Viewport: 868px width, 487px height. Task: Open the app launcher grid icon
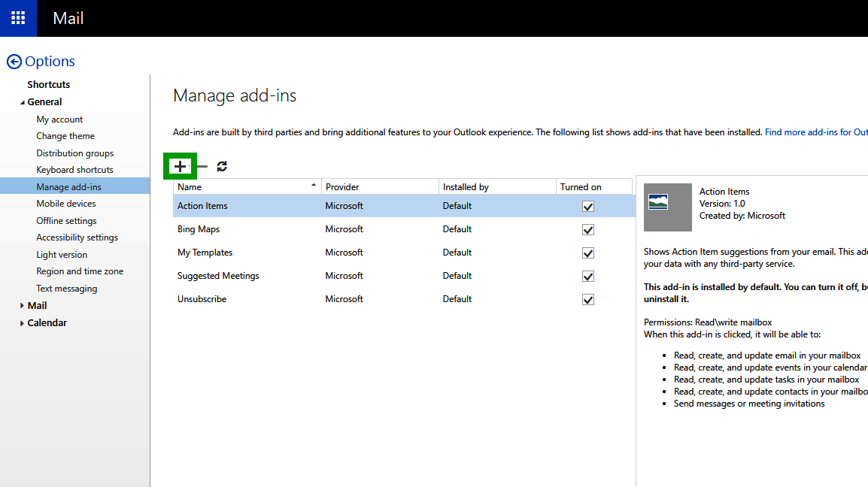17,18
